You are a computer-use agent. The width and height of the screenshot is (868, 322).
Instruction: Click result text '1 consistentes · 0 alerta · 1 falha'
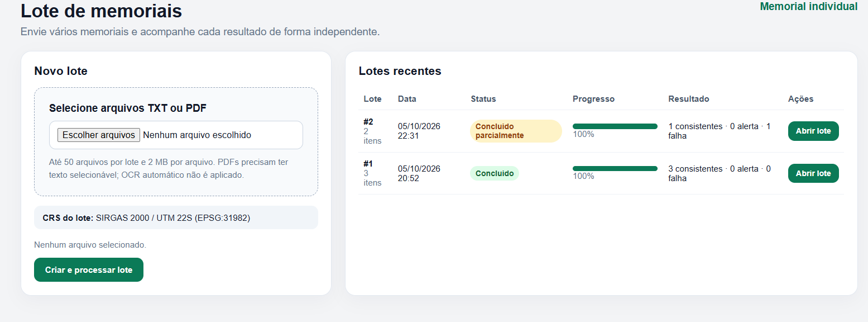coord(720,131)
